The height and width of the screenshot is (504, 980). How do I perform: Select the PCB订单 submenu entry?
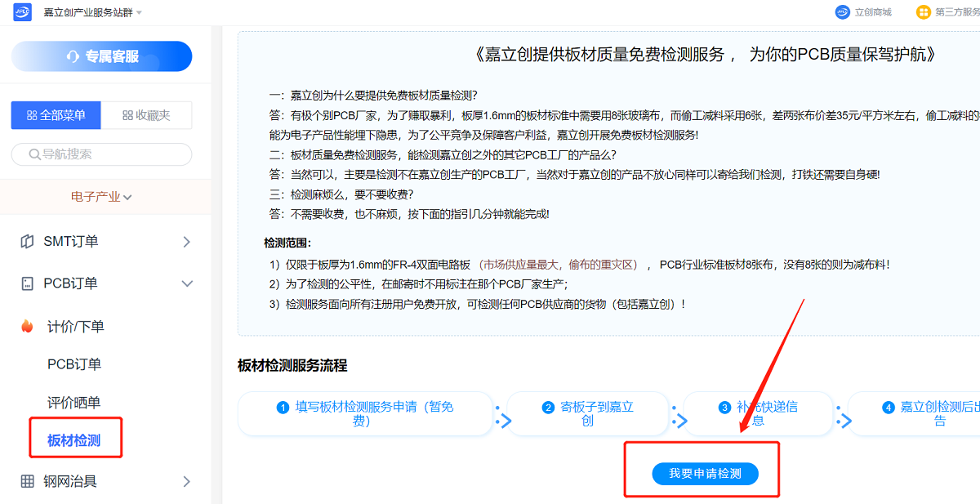click(x=74, y=364)
